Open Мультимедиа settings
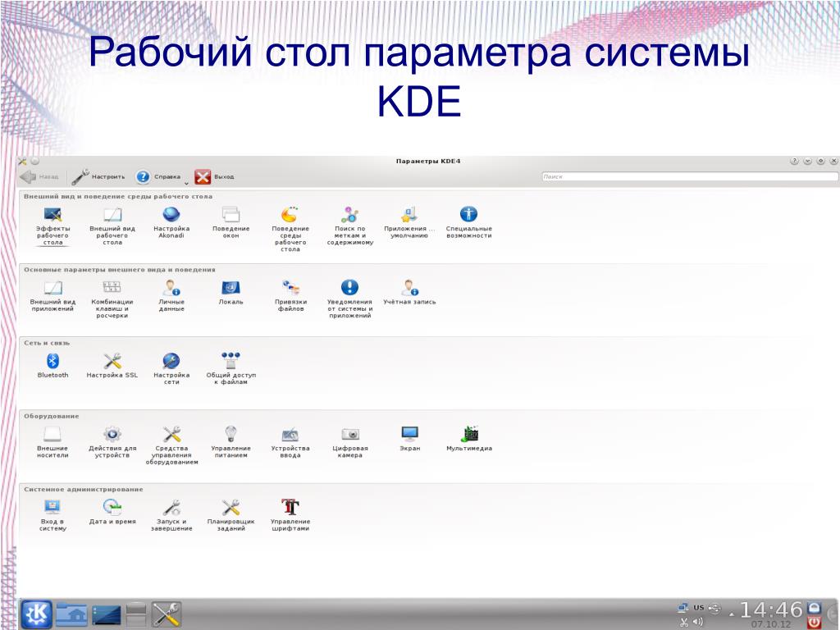Viewport: 840px width, 630px height. coord(468,440)
